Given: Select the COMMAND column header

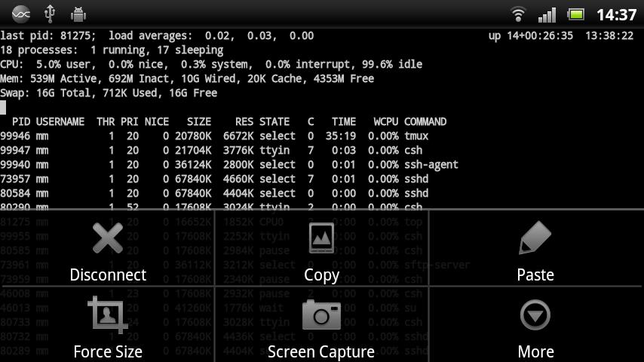Looking at the screenshot, I should click(425, 121).
